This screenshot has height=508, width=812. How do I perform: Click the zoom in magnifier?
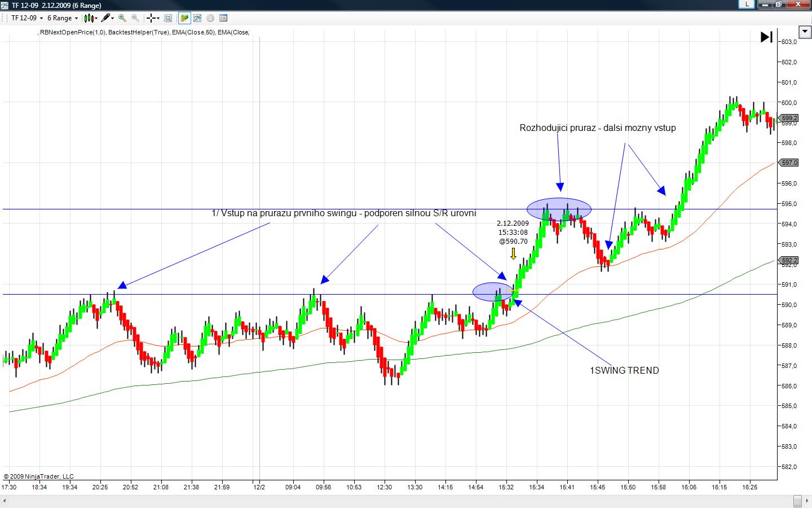tap(122, 18)
